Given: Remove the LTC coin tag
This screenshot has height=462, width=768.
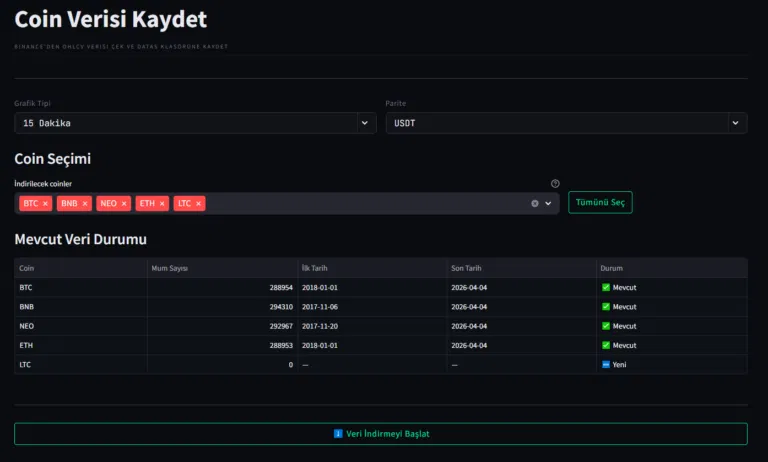Looking at the screenshot, I should tap(199, 203).
